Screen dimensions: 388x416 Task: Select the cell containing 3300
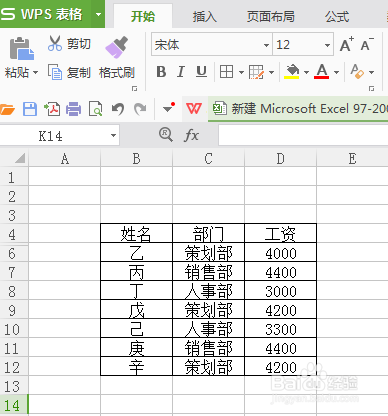pos(281,329)
